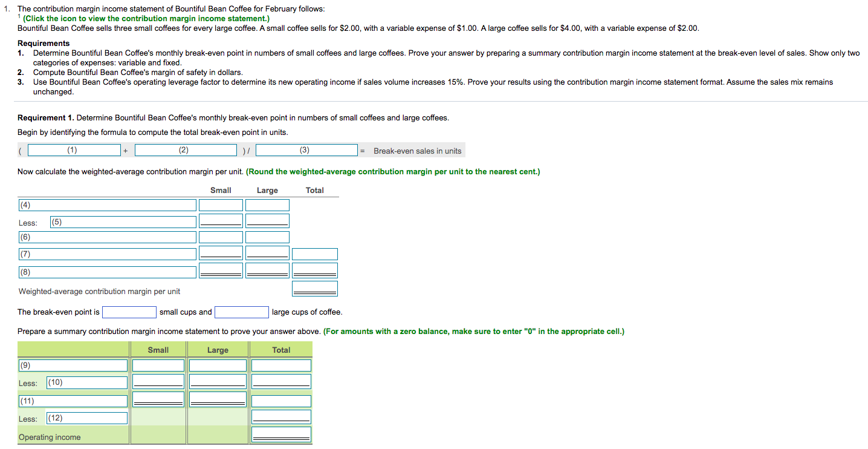
Task: Click Total column cell in row (9)
Action: click(x=281, y=365)
